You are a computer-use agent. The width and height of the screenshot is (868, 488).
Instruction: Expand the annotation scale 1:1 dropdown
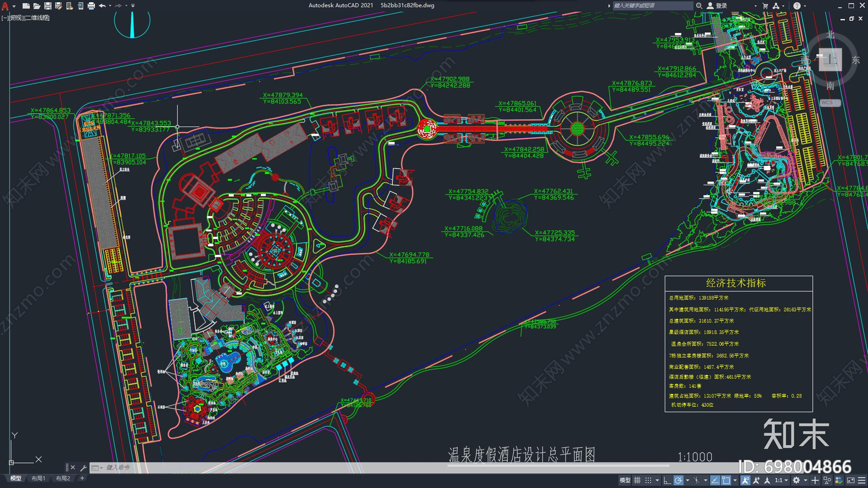(780, 480)
